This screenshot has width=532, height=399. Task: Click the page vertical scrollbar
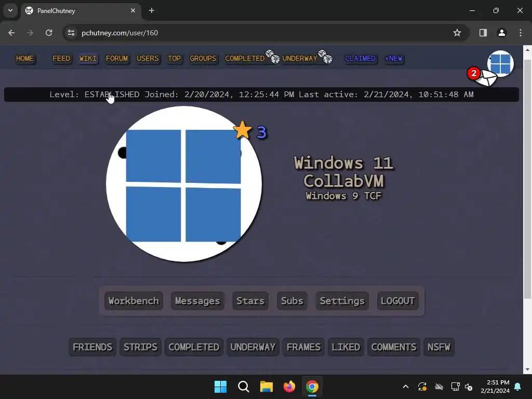click(527, 179)
